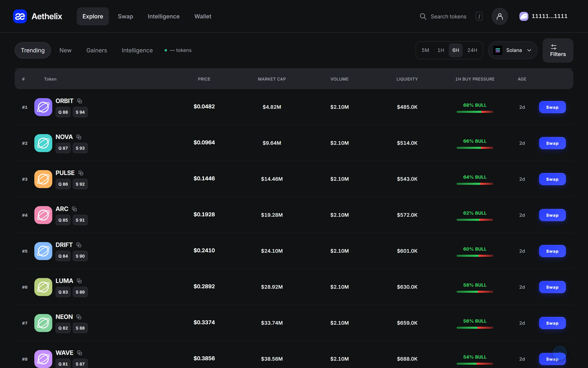
Task: Click the DRIFT blue planet logo
Action: 43,251
